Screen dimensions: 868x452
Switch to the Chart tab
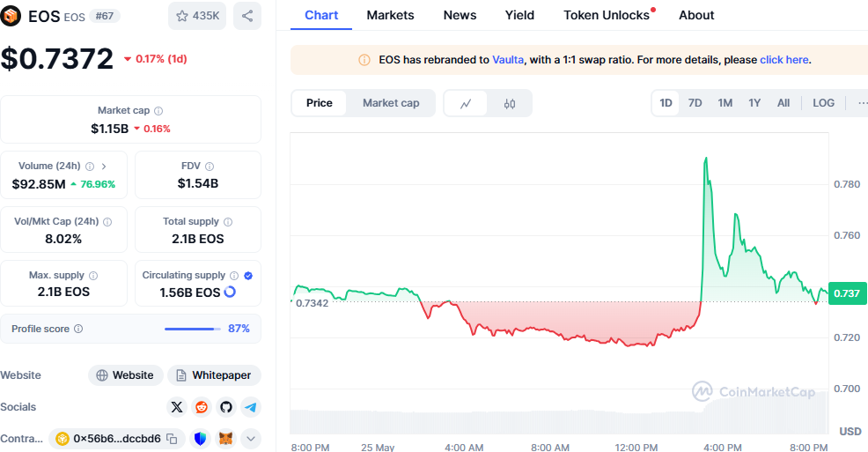click(321, 15)
